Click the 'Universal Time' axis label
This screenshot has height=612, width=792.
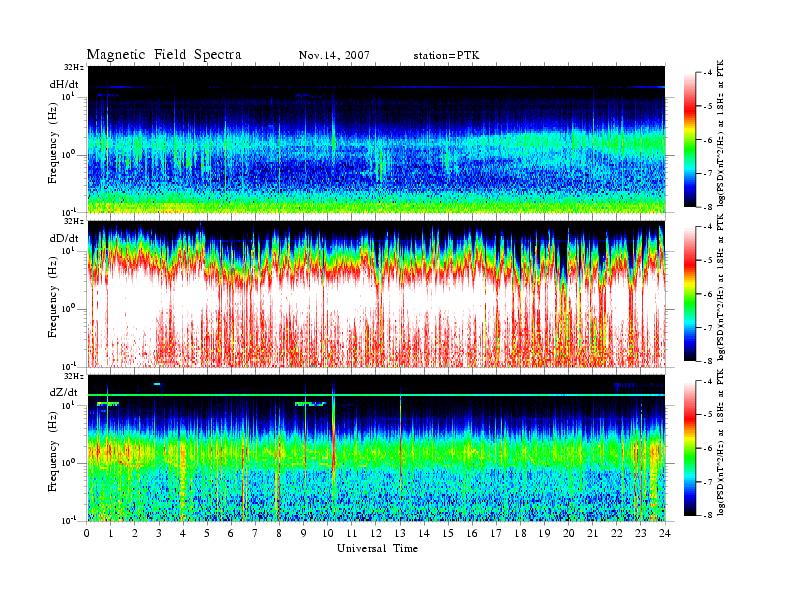click(377, 548)
